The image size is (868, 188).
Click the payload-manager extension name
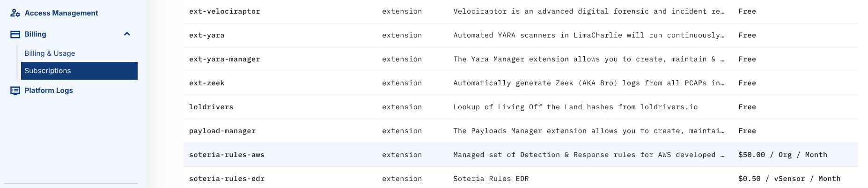tap(222, 131)
